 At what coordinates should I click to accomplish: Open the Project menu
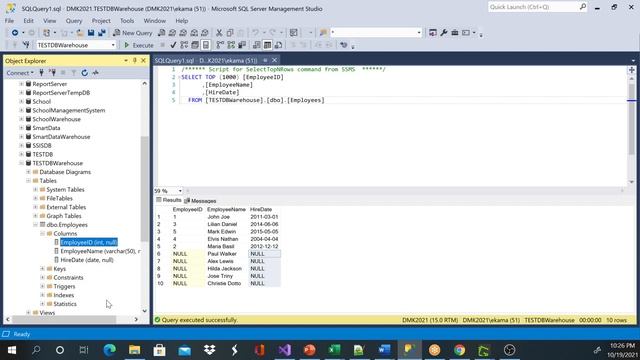(x=101, y=20)
